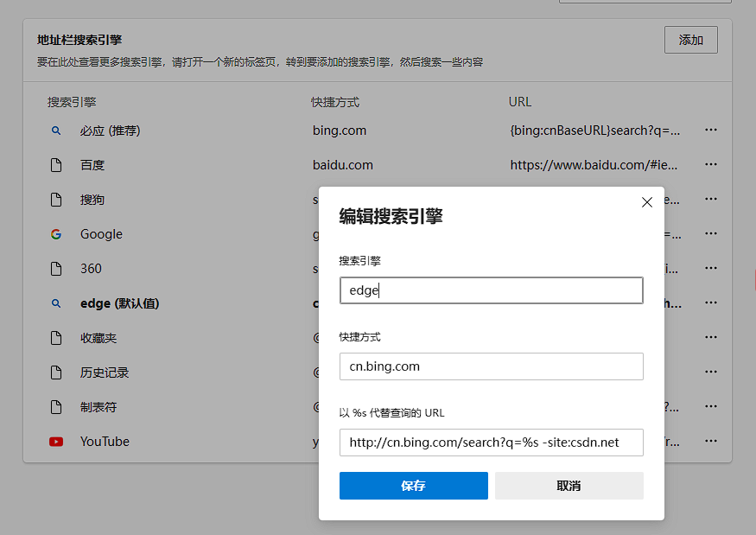The width and height of the screenshot is (756, 535).
Task: Save with the 保存 button
Action: point(414,486)
